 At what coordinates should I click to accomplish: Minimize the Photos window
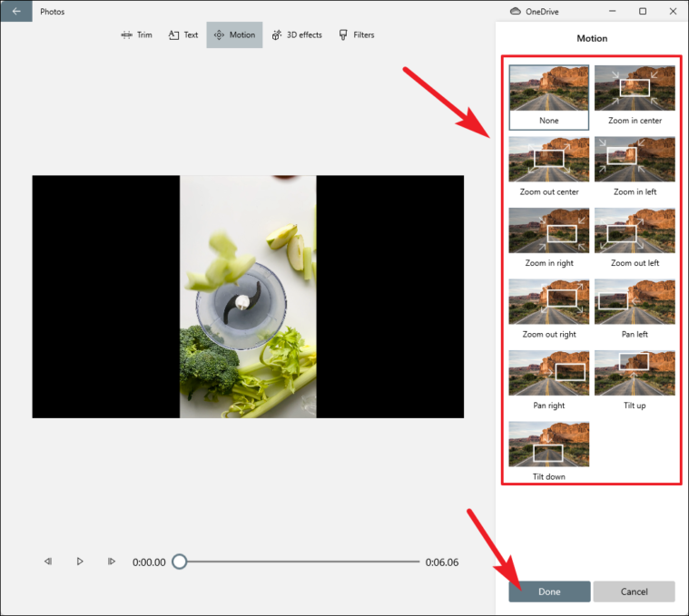tap(612, 11)
